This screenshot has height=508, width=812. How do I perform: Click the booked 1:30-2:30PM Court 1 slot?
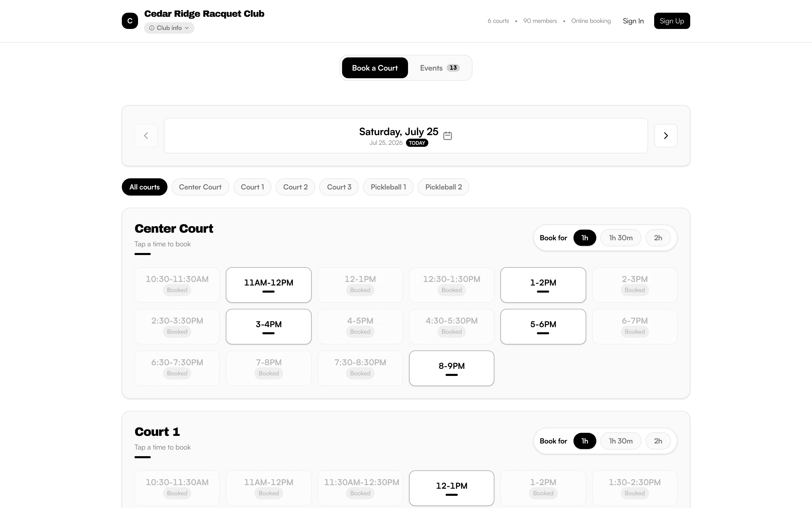[634, 488]
